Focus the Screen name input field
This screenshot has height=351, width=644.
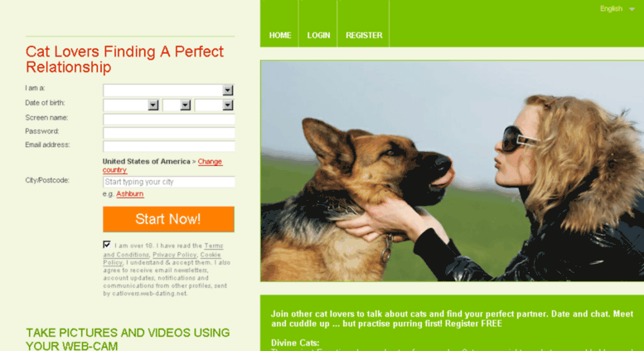(169, 119)
